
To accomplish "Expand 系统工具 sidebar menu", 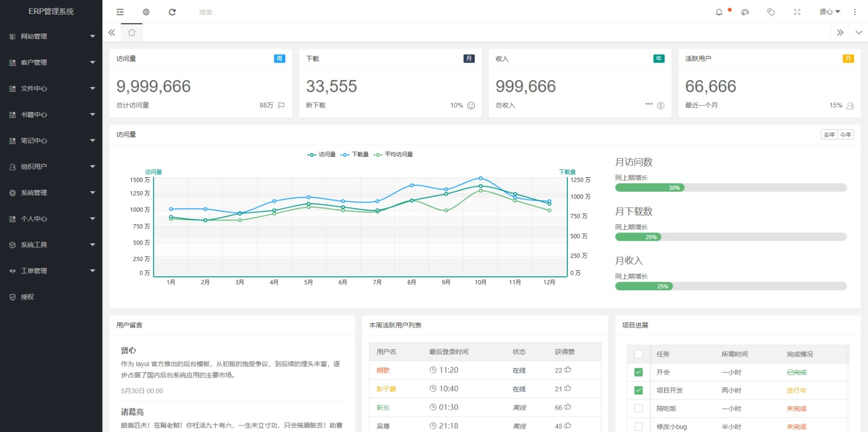I will [51, 245].
